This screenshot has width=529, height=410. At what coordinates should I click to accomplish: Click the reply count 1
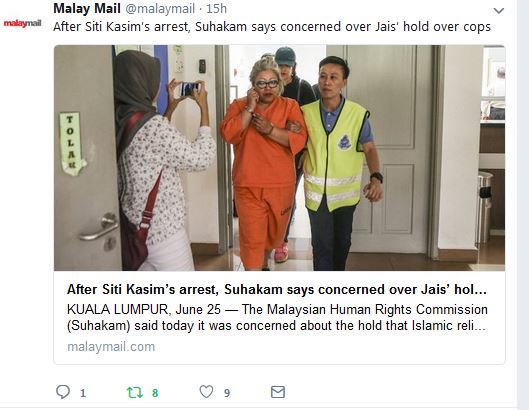click(83, 393)
